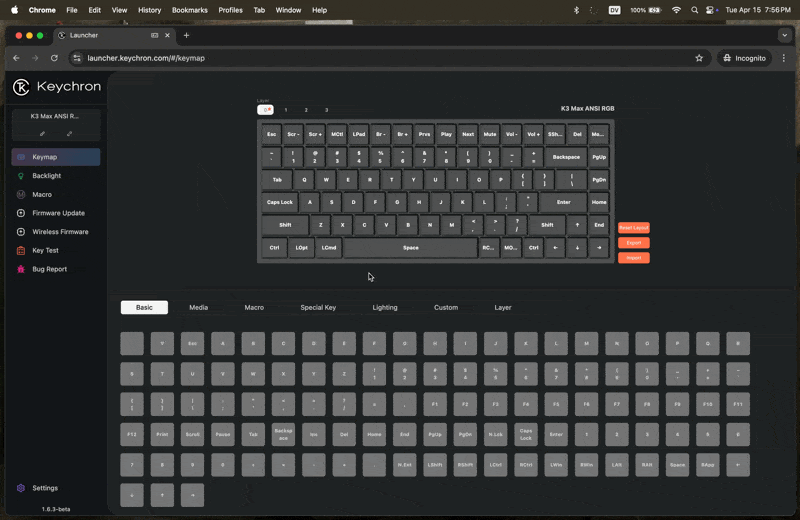
Task: Switch to the Media keycode tab
Action: click(198, 308)
